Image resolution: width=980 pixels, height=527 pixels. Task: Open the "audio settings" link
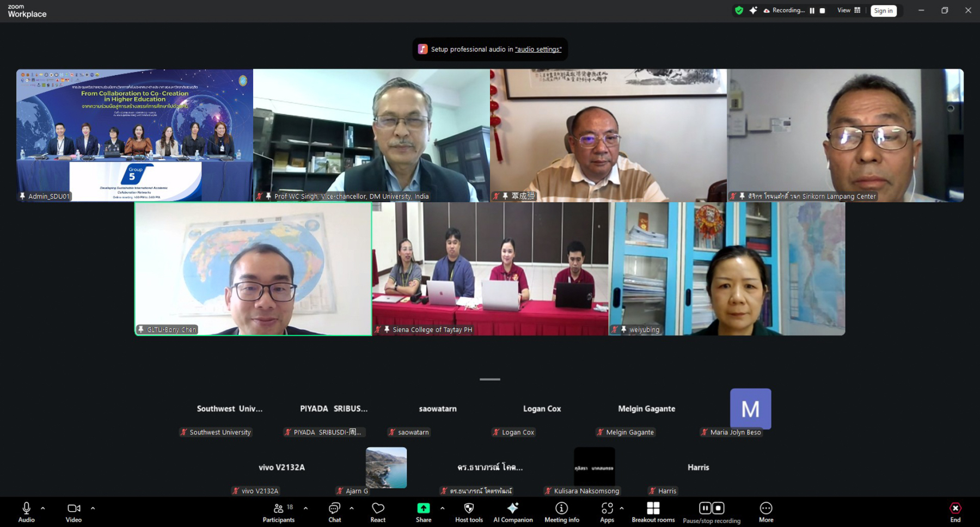coord(538,49)
